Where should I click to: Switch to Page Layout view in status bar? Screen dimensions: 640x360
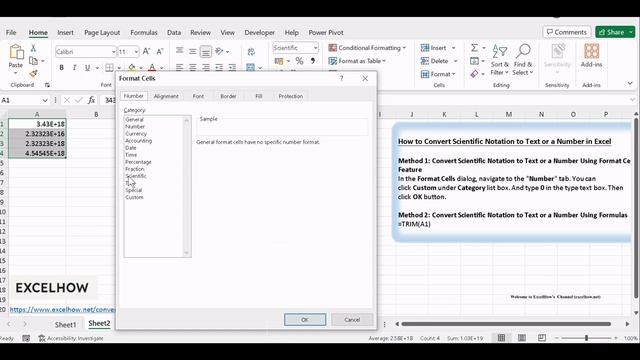click(x=522, y=338)
